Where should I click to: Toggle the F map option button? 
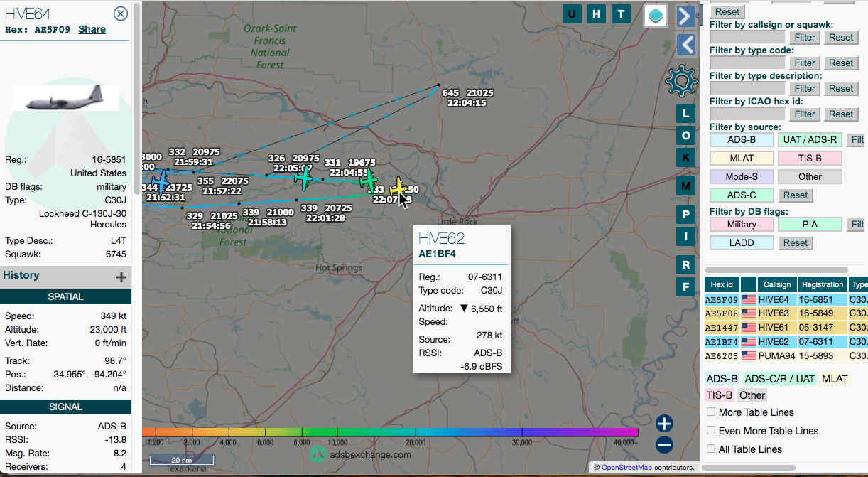tap(685, 287)
